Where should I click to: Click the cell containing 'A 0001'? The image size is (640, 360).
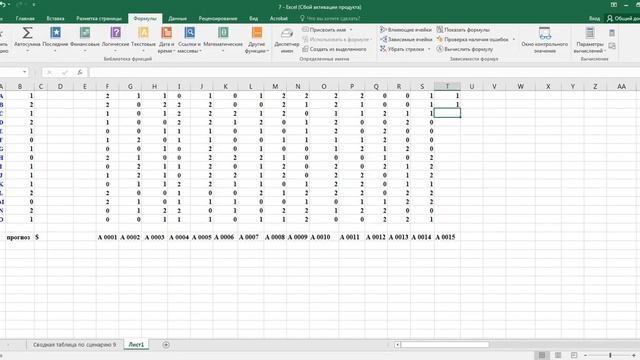(107, 237)
